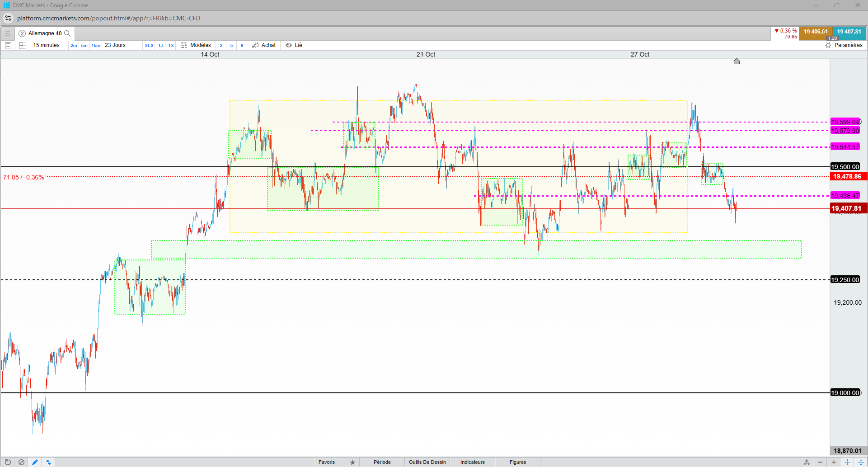This screenshot has height=467, width=868.
Task: Select the SLS range shortcut
Action: coord(149,46)
